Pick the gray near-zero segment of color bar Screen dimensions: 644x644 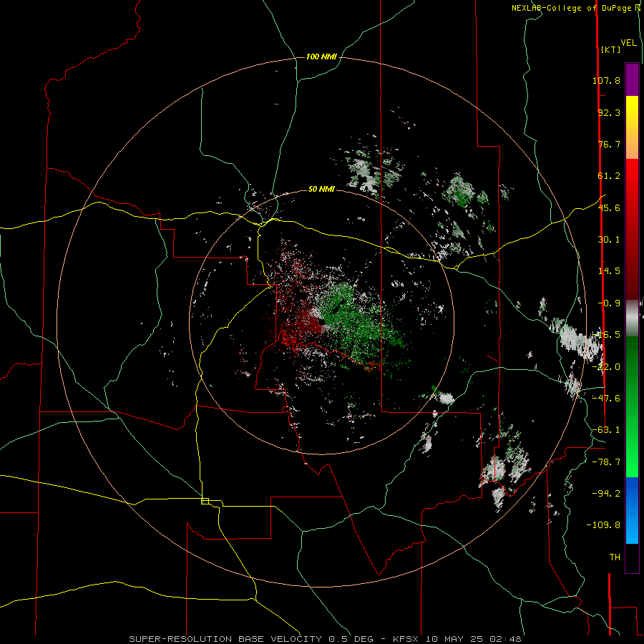[x=632, y=318]
